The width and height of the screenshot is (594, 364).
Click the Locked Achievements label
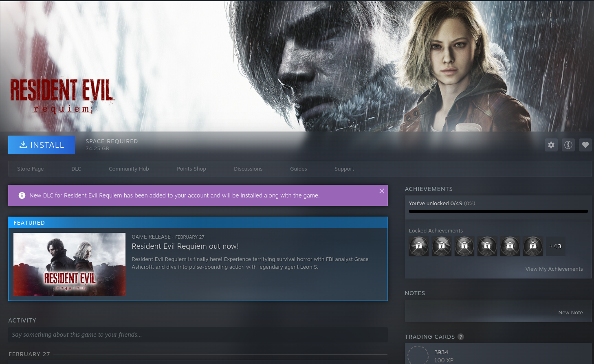click(436, 231)
